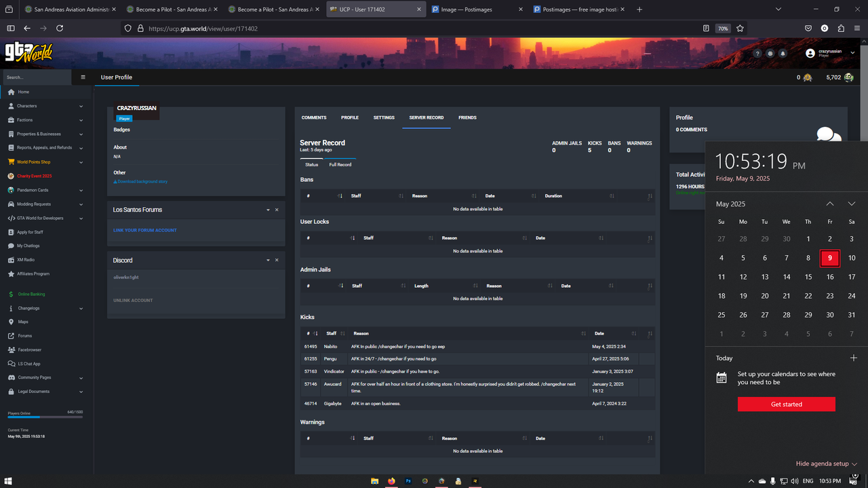Switch to the Friends tab
The width and height of the screenshot is (868, 488).
click(467, 117)
